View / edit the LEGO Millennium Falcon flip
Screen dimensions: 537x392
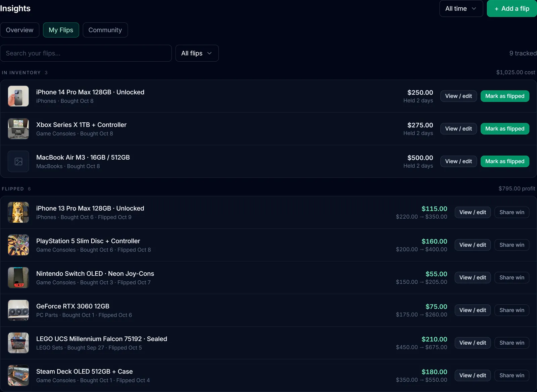click(473, 343)
